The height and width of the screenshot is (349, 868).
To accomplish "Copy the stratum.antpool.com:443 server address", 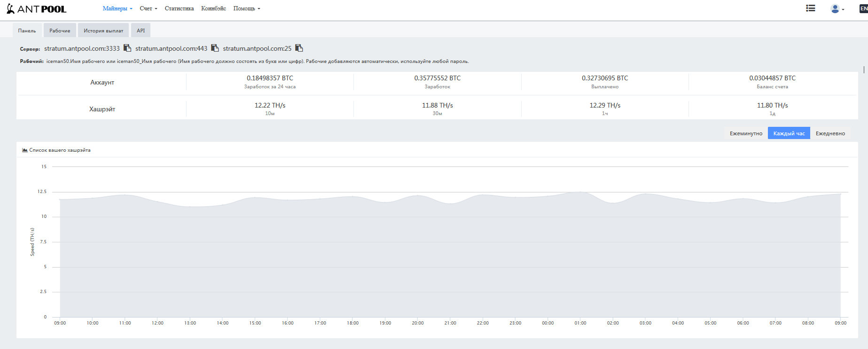I will click(215, 48).
